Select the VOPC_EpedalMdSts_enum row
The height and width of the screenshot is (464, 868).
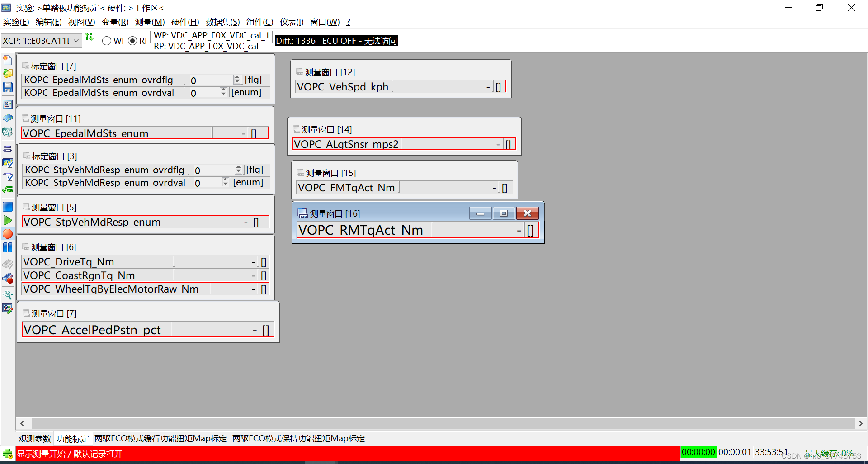145,133
